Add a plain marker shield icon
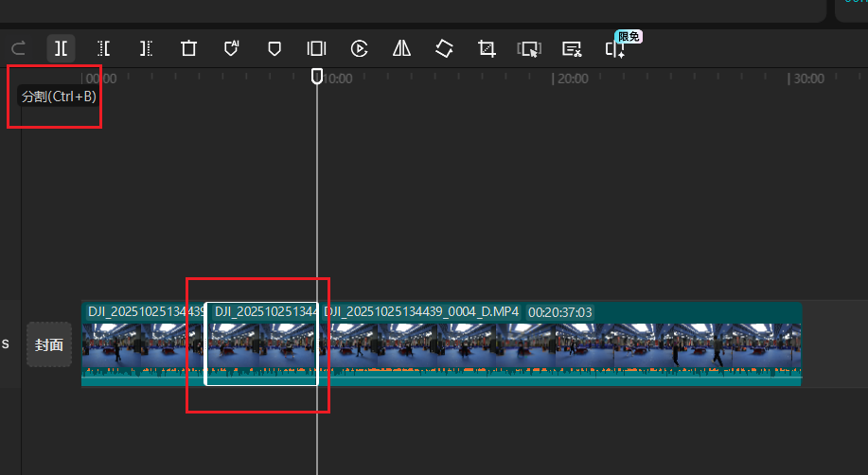Screen dimensions: 868x475 pos(274,48)
